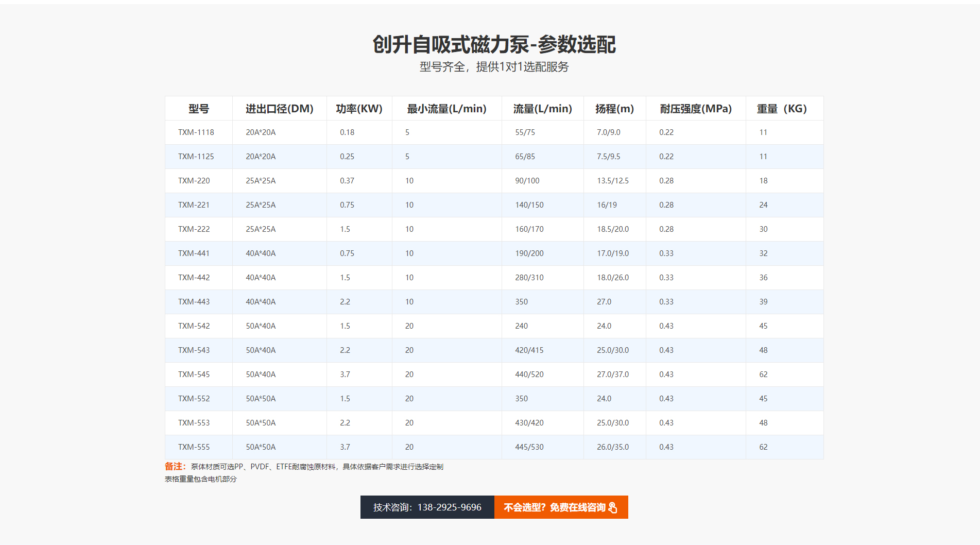Click the page title 创升自吸式磁力泵-参数选配

494,45
